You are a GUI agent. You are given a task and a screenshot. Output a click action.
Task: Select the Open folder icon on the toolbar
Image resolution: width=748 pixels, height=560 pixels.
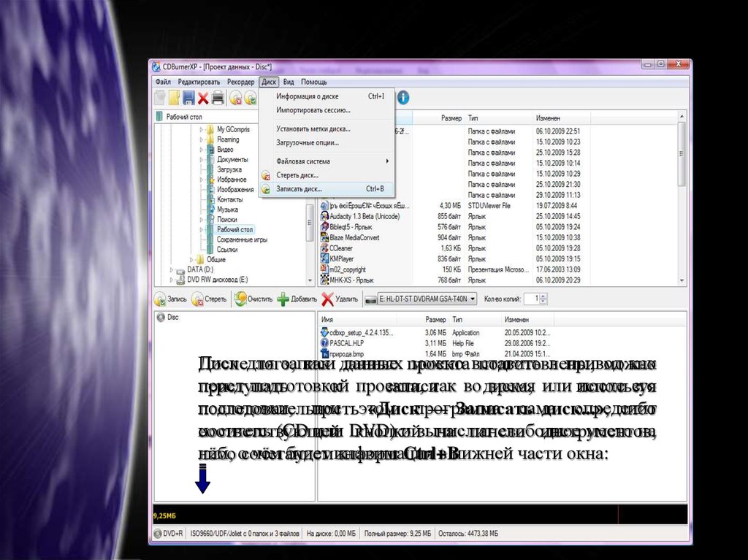coord(173,97)
